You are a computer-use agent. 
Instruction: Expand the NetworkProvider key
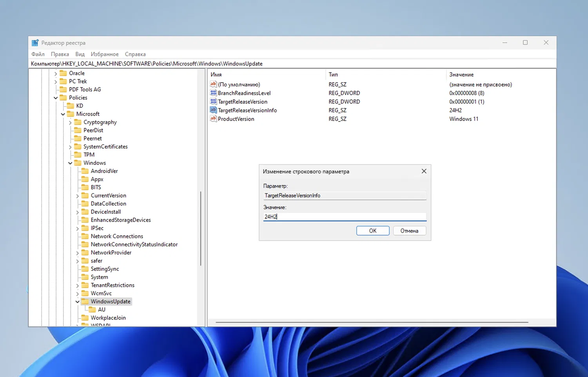pyautogui.click(x=78, y=253)
